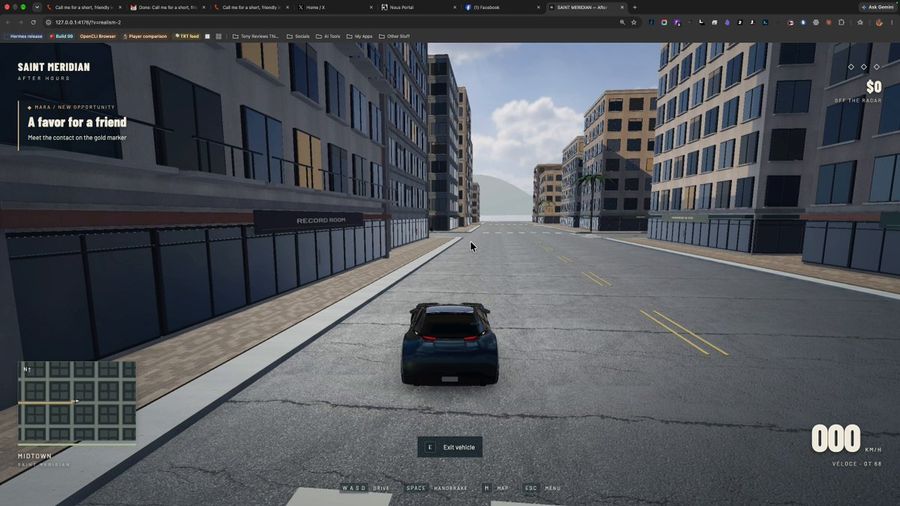Open the new tab plus button
Screen dimensions: 900x506
pos(634,7)
